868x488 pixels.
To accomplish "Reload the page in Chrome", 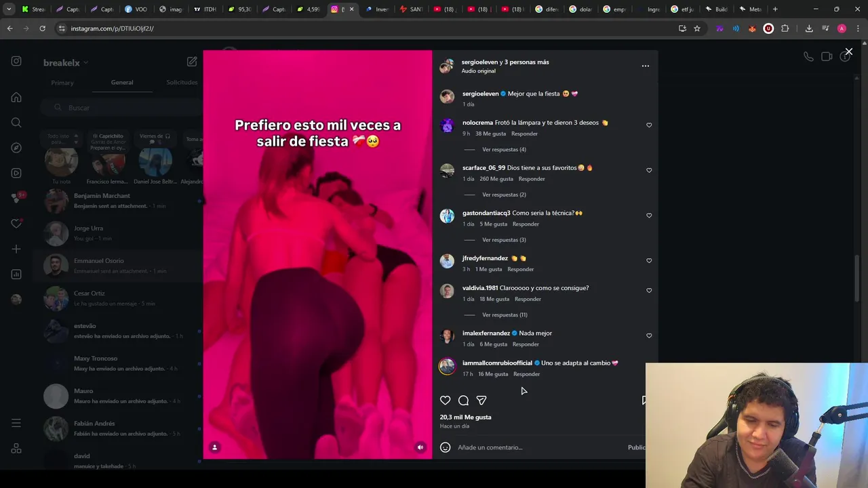I will 42,28.
